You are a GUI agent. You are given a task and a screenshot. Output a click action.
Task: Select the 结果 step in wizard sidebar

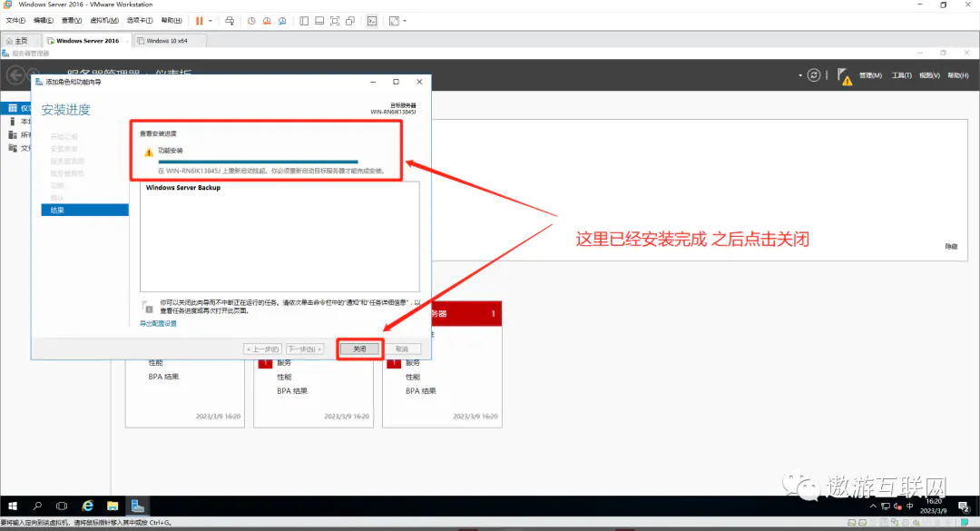point(85,211)
